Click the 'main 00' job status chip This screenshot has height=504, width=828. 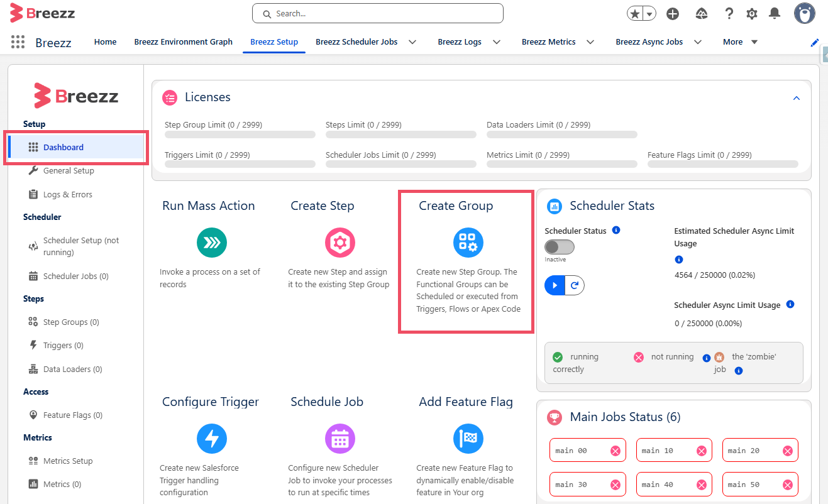(588, 451)
